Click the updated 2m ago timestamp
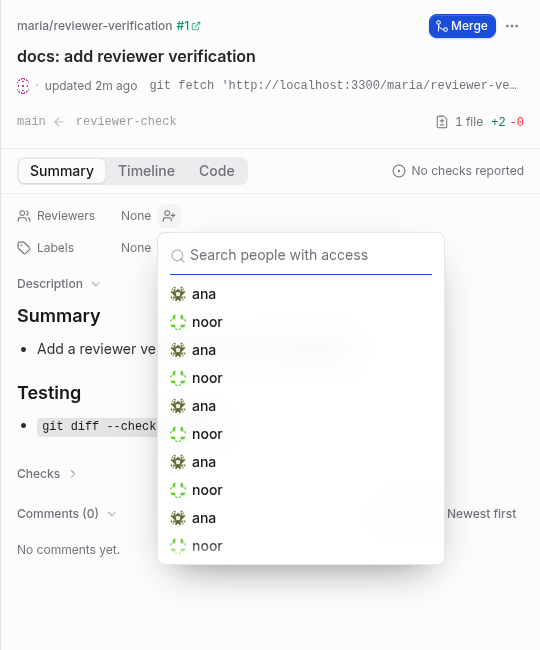The height and width of the screenshot is (650, 540). pos(91,86)
